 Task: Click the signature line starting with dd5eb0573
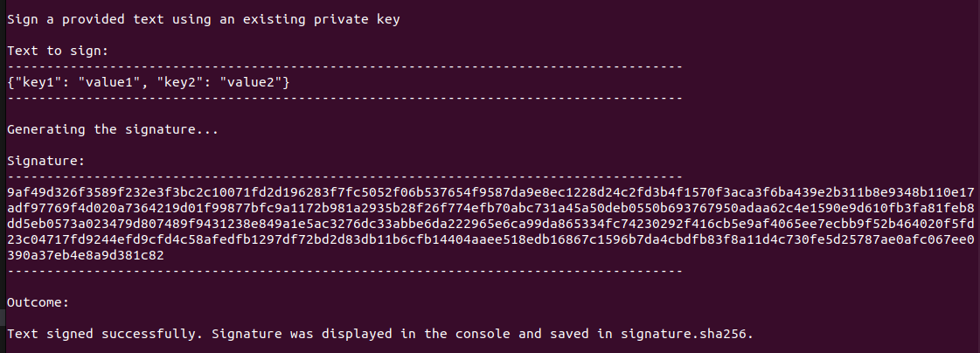coord(490,224)
